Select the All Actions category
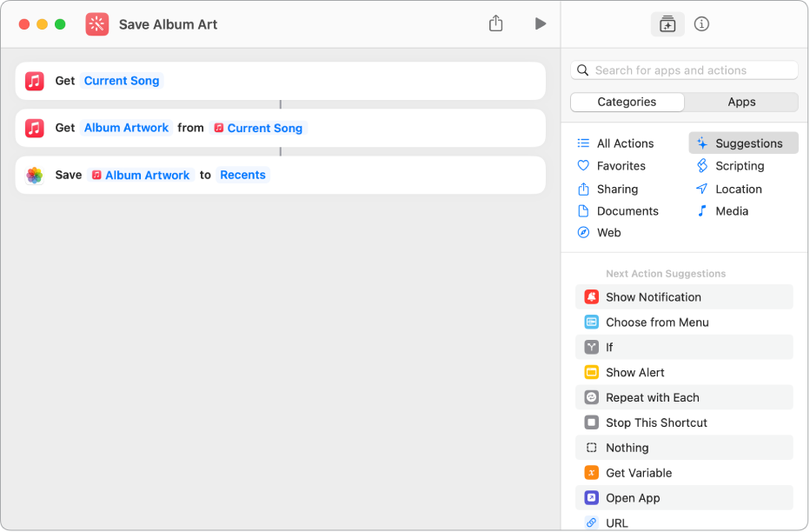This screenshot has width=810, height=532. click(625, 143)
